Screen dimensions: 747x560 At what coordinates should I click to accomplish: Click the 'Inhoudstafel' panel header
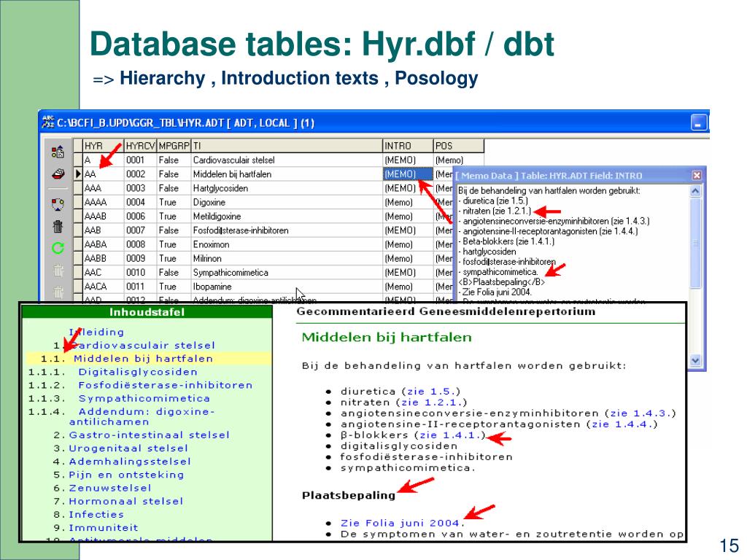(x=147, y=312)
